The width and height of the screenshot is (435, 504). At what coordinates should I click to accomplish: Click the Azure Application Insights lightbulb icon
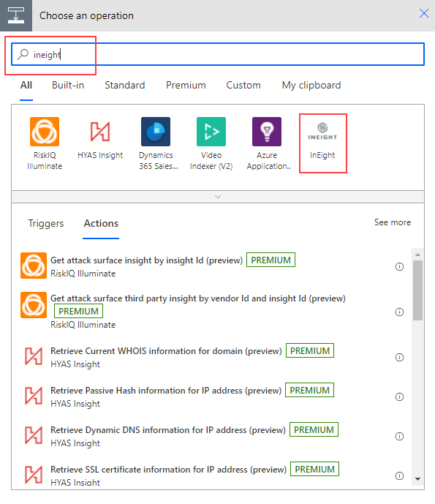(267, 132)
